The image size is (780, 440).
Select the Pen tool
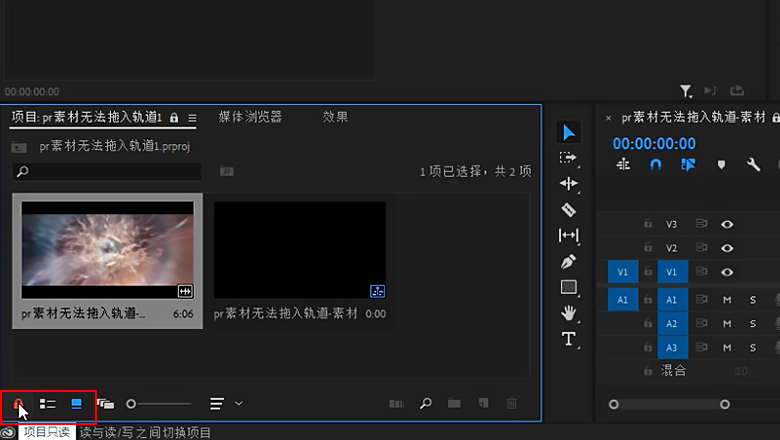(x=568, y=261)
